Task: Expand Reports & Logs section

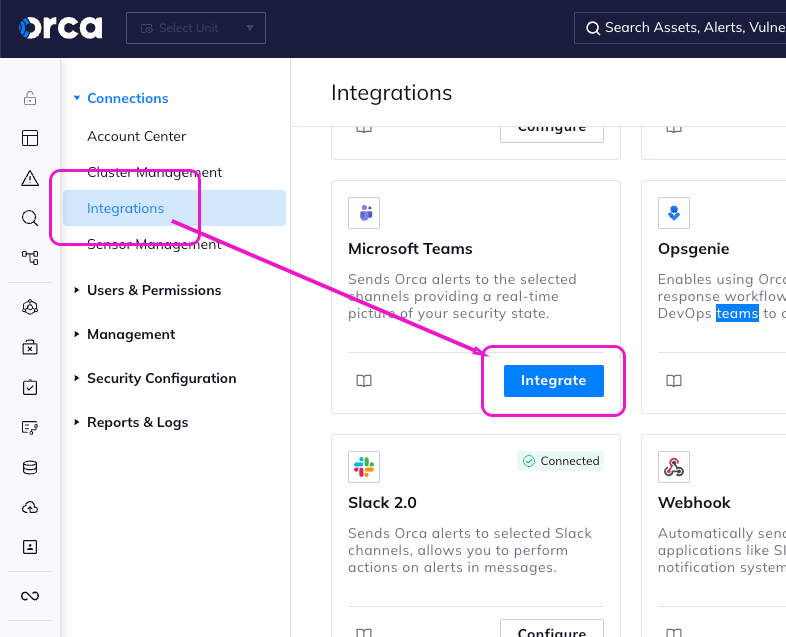Action: (131, 422)
